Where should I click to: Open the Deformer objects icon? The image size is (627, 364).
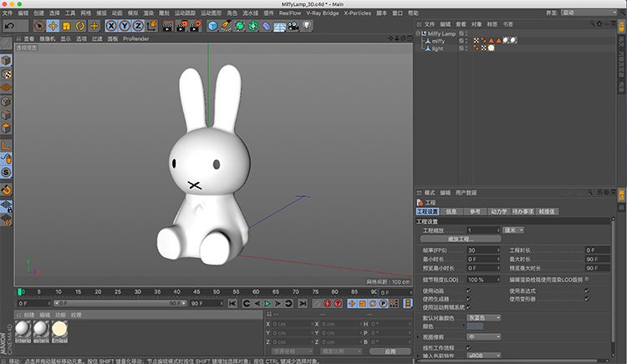click(x=267, y=26)
